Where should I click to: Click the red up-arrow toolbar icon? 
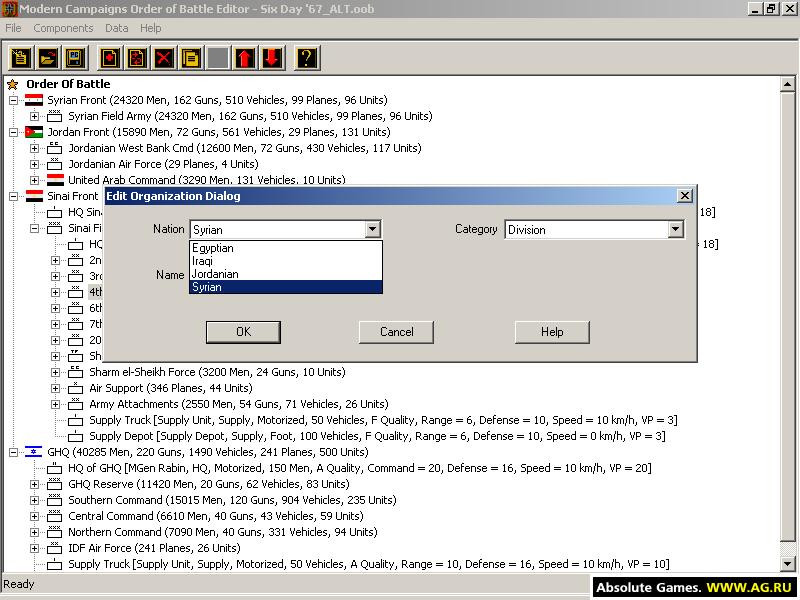[245, 58]
